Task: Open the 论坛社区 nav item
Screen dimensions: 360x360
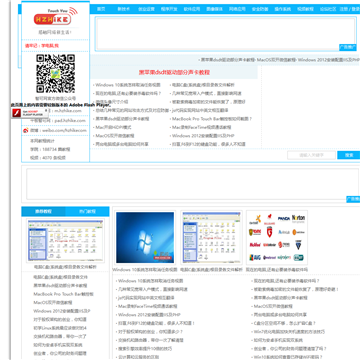Action: pyautogui.click(x=328, y=9)
